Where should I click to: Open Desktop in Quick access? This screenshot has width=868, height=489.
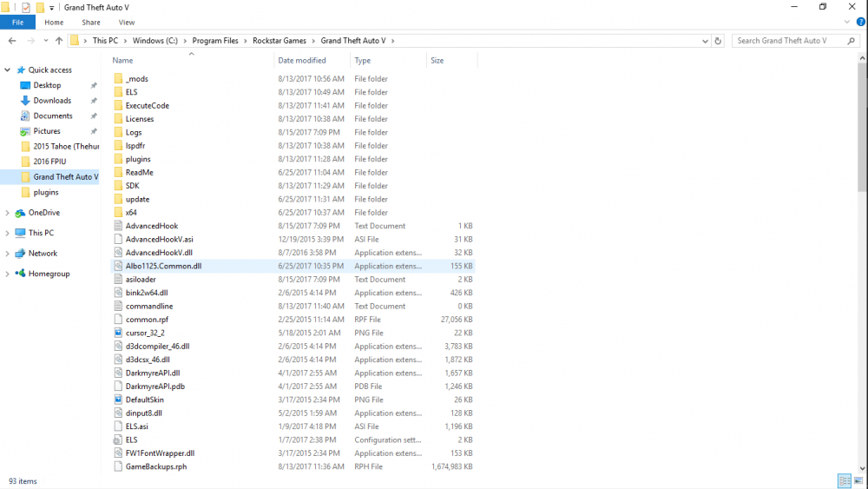coord(47,85)
